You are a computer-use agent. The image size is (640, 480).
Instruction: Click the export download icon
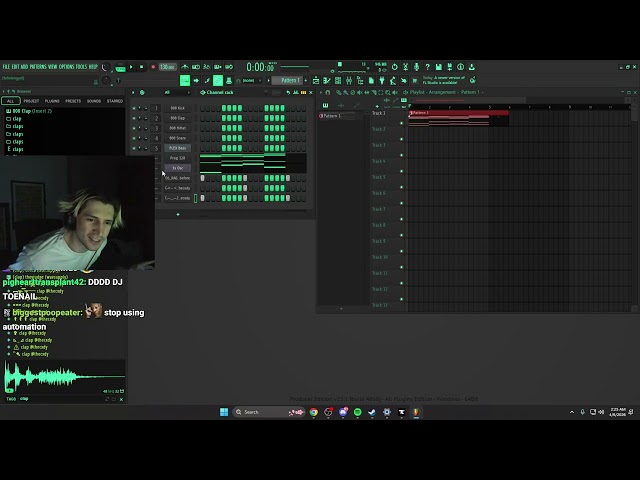[x=471, y=67]
